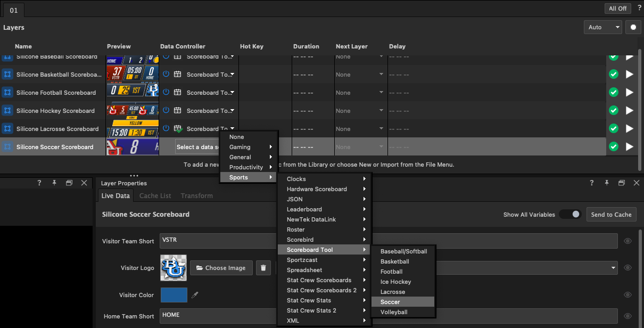
Task: Play the Silicone Basketball Scoreboard layer
Action: (630, 75)
